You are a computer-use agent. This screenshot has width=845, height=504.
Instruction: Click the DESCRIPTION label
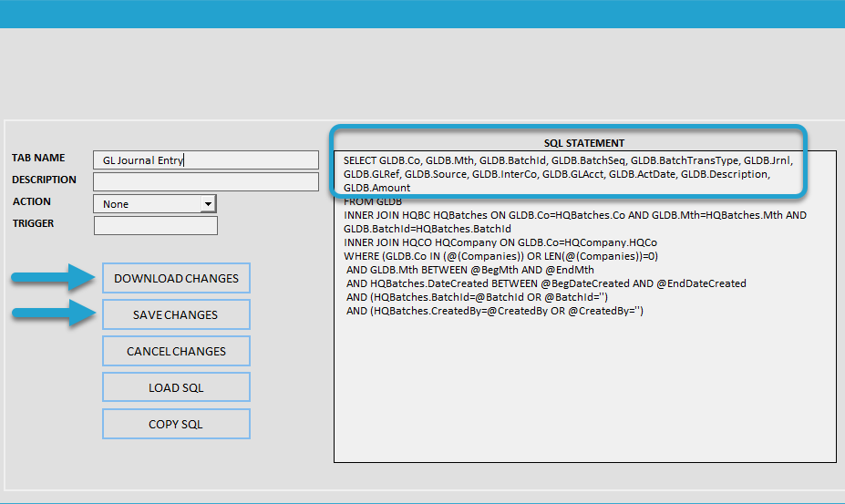pyautogui.click(x=44, y=180)
